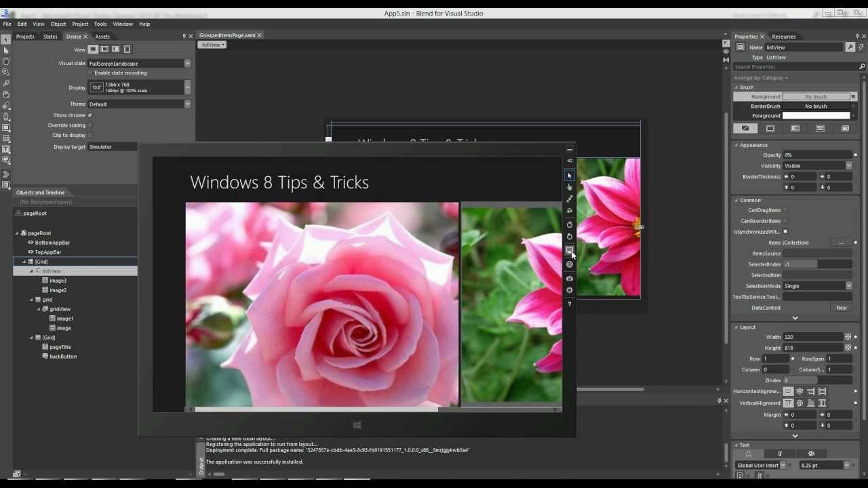Open the Object menu

pos(58,24)
